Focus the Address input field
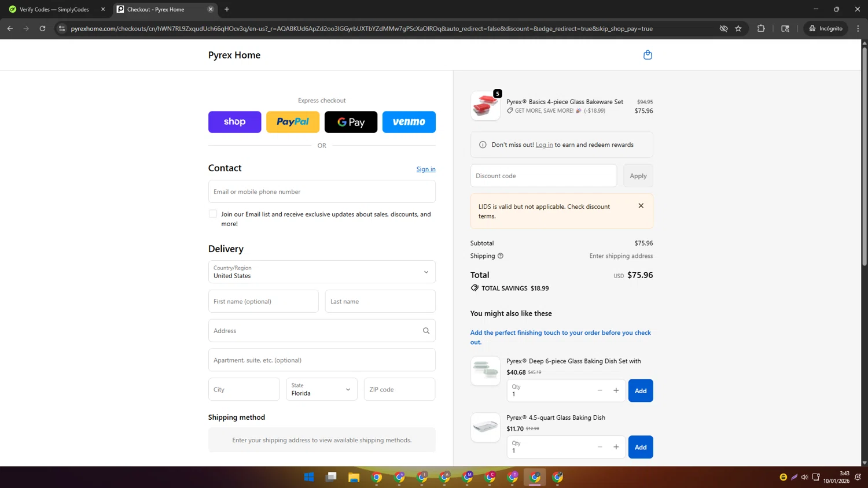This screenshot has width=868, height=488. pyautogui.click(x=322, y=331)
